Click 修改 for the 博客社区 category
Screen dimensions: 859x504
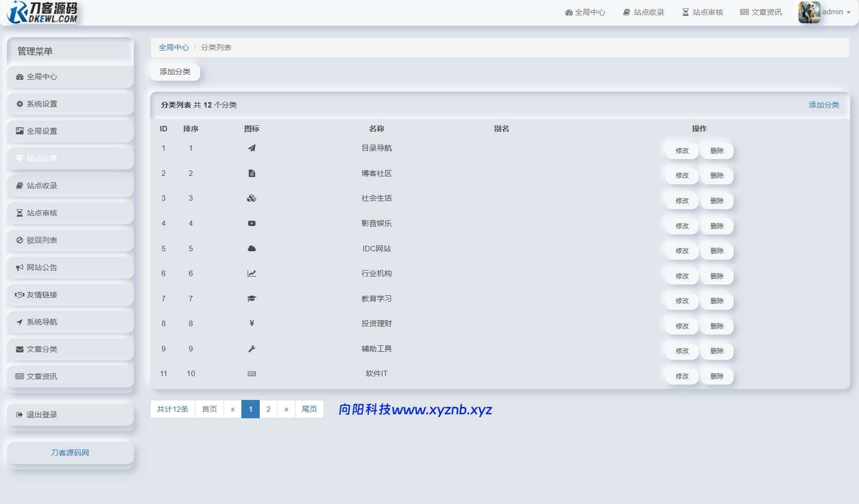[x=682, y=176]
